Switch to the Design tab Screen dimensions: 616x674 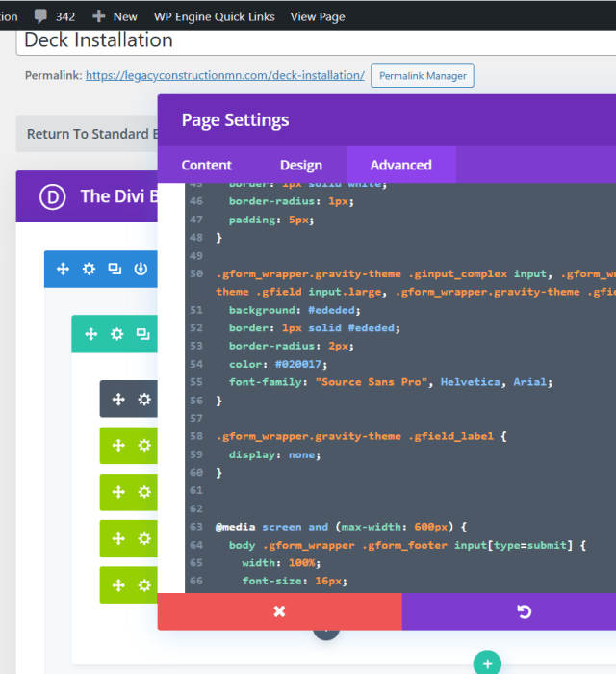click(x=301, y=165)
